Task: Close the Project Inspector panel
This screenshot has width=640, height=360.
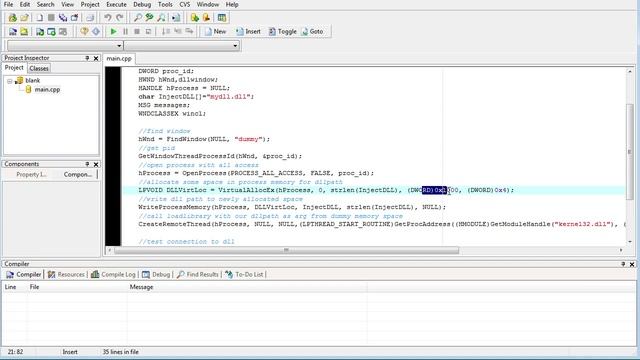Action: (x=96, y=58)
